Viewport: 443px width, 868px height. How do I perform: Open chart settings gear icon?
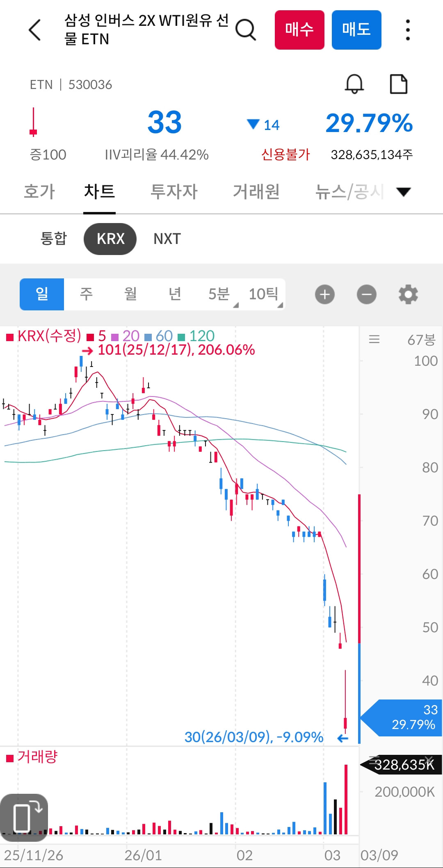click(x=408, y=294)
